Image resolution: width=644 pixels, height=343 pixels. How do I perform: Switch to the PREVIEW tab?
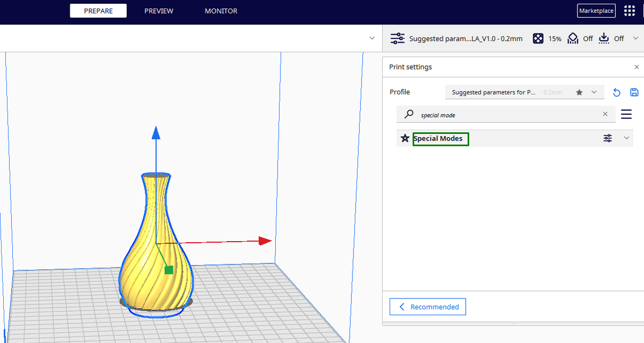tap(158, 11)
